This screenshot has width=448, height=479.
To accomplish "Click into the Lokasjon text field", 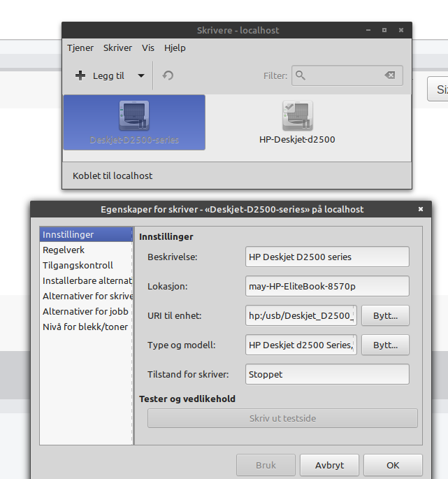I will click(x=327, y=286).
